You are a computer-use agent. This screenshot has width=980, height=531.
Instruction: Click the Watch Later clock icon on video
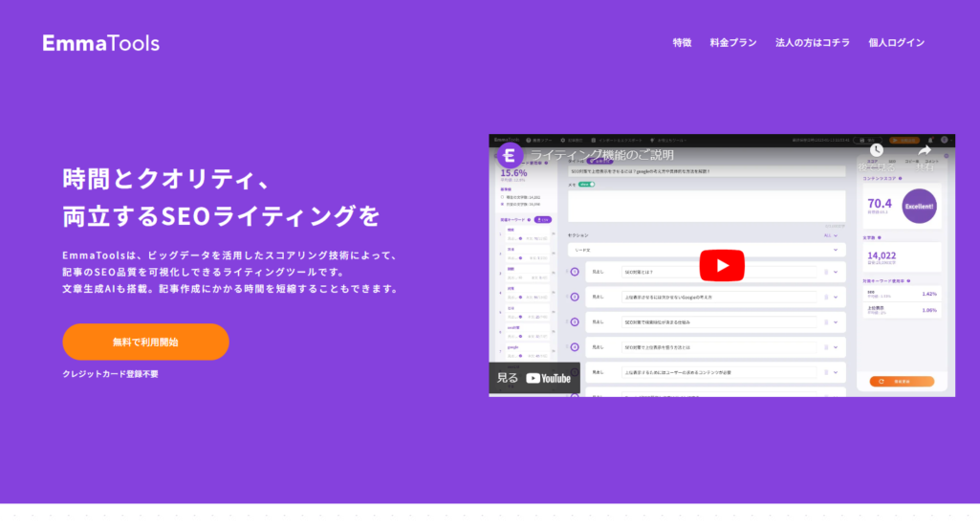pos(876,150)
